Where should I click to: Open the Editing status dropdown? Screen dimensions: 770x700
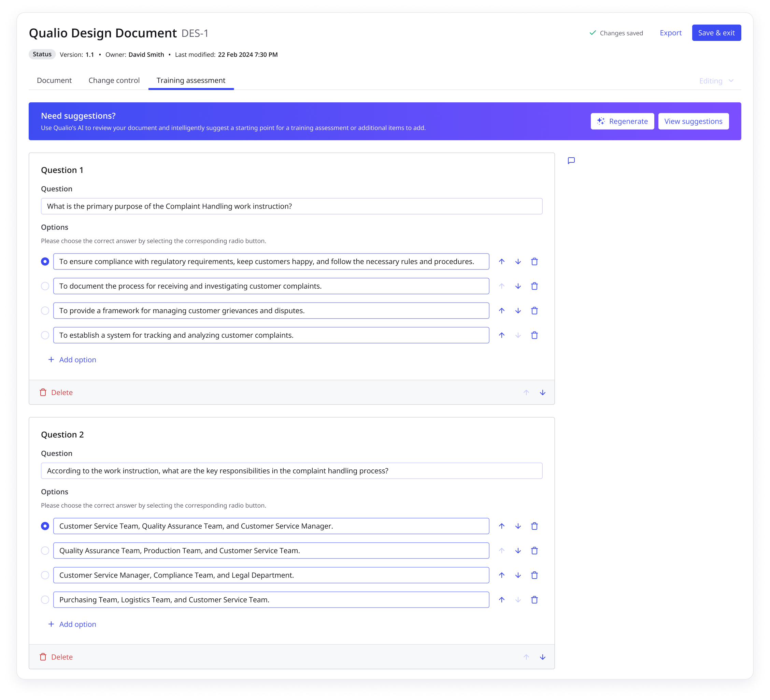tap(716, 81)
